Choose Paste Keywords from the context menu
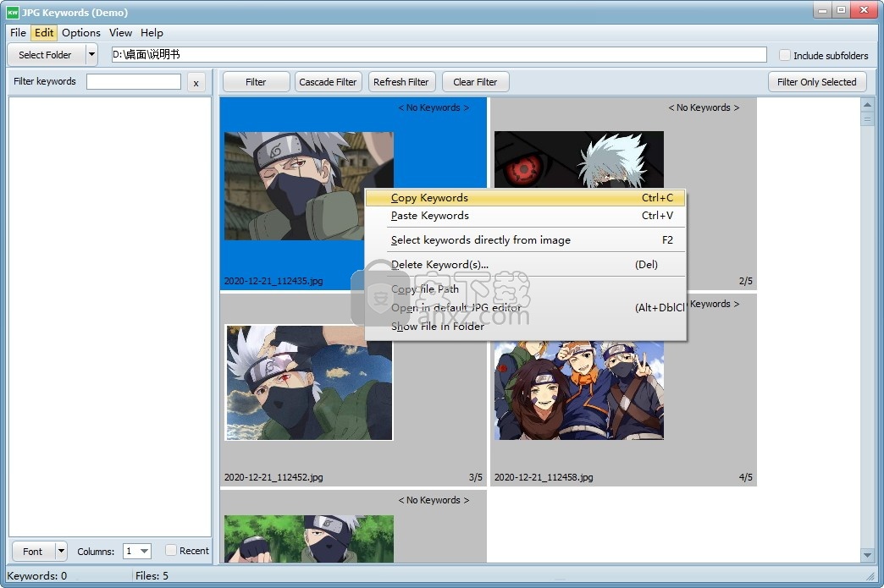 (x=525, y=216)
